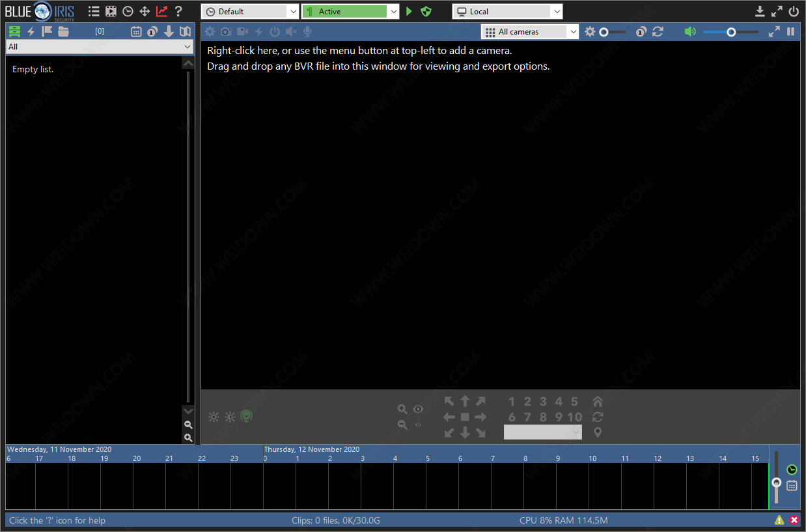Open the main menu list icon

click(x=94, y=11)
